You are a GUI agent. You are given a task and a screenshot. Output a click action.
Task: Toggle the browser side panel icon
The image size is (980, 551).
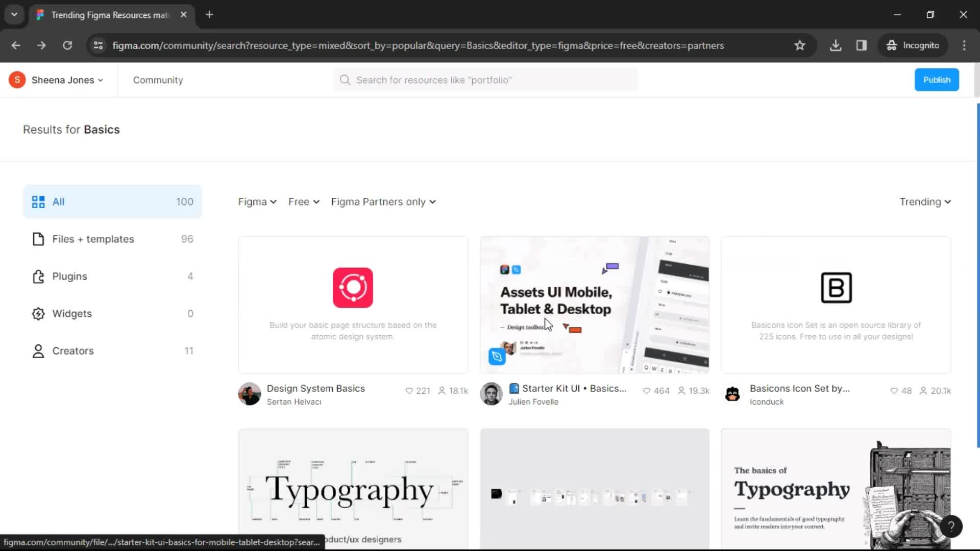(x=862, y=45)
